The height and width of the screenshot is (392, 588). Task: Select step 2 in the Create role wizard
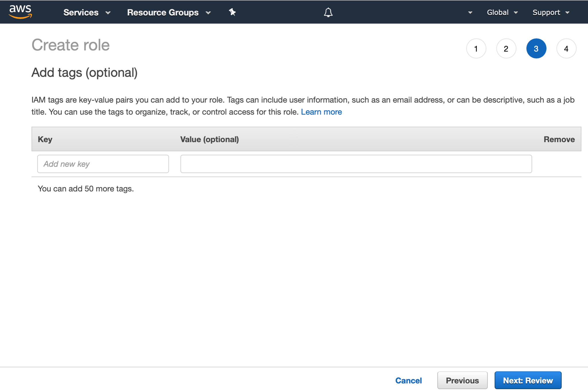(506, 48)
